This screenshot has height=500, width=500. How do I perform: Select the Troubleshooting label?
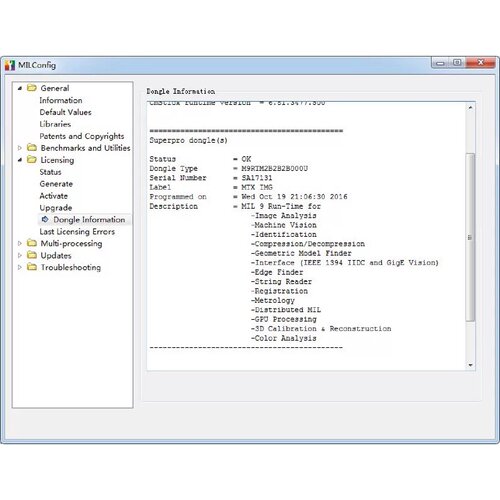point(71,267)
